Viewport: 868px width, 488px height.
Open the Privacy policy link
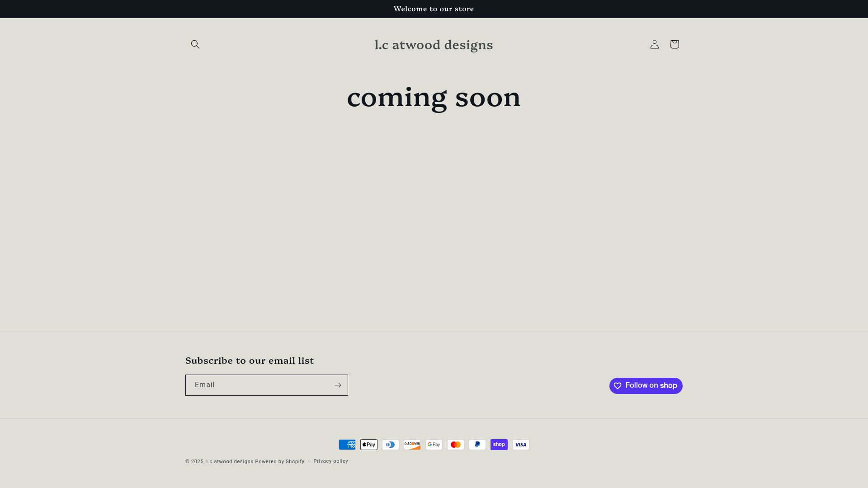pyautogui.click(x=331, y=461)
